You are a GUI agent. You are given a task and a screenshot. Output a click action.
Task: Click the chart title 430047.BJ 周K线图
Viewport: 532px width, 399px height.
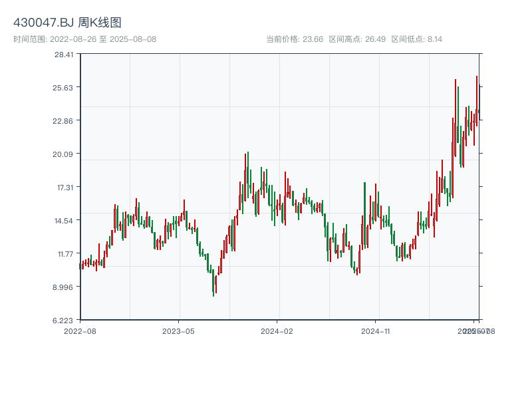67,23
